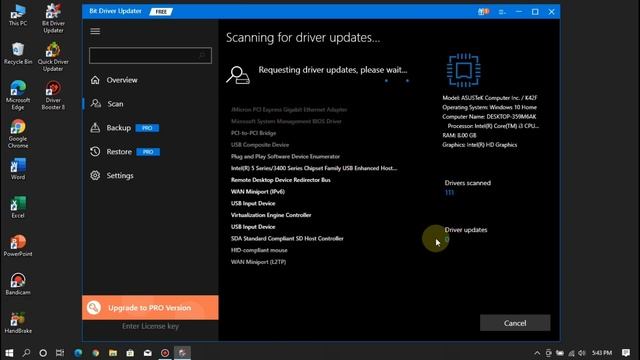Show hidden system tray icons
Screen dimensions: 640x360
[537, 353]
